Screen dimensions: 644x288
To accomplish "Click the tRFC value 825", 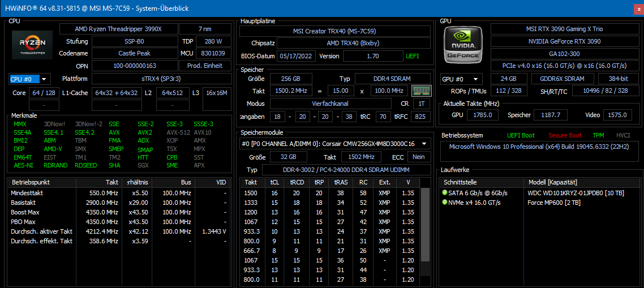I will pos(420,117).
